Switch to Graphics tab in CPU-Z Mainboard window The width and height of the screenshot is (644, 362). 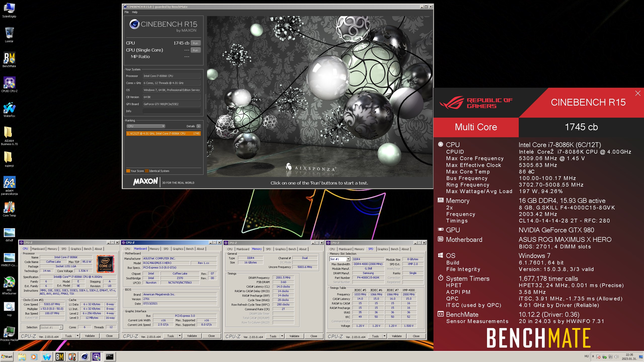[178, 249]
